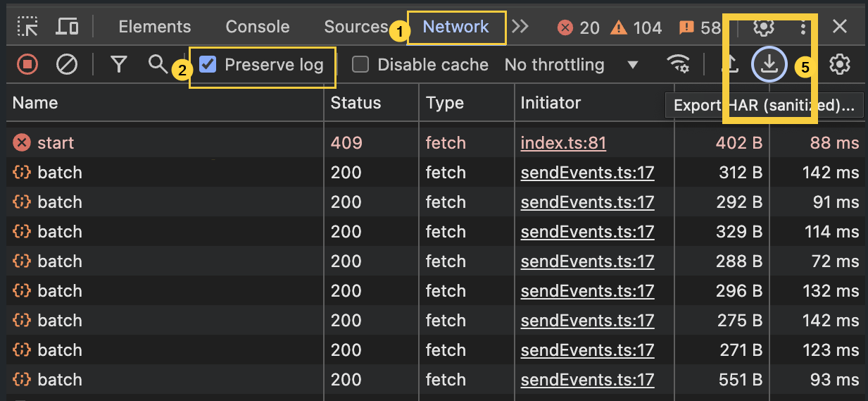Screen dimensions: 868x401
Task: Switch to the Elements tab
Action: click(x=154, y=27)
